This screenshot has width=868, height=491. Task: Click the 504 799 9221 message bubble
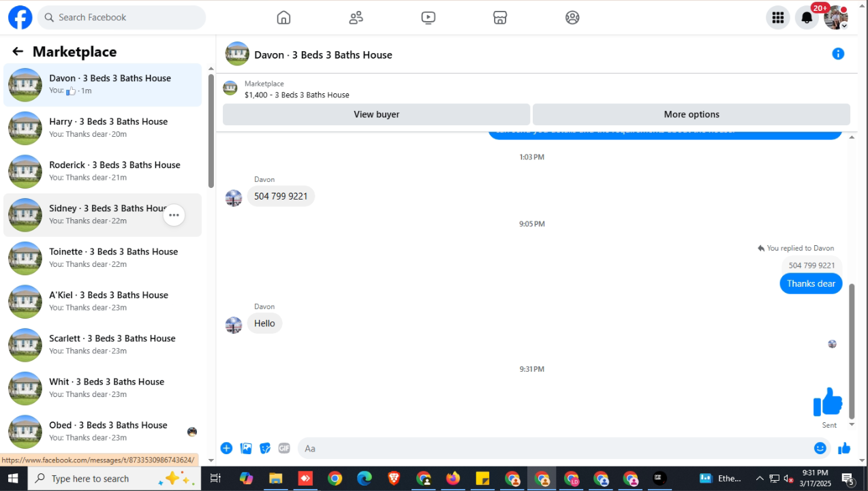pyautogui.click(x=281, y=196)
